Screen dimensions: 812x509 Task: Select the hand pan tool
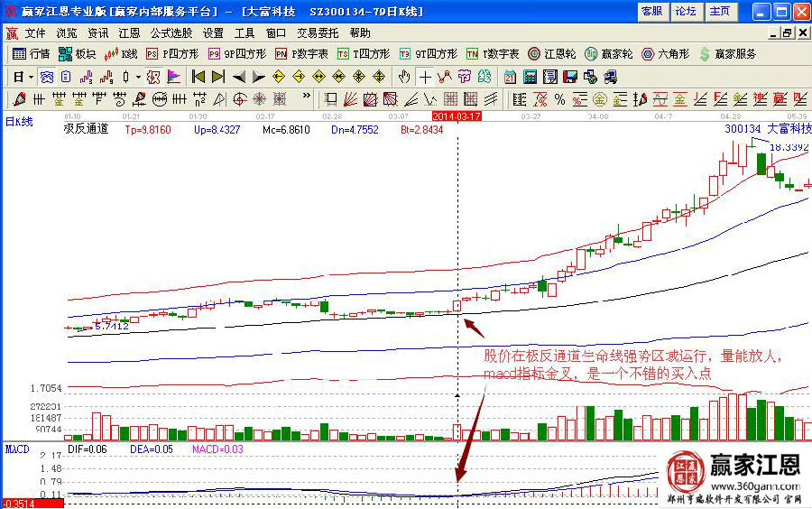[404, 77]
